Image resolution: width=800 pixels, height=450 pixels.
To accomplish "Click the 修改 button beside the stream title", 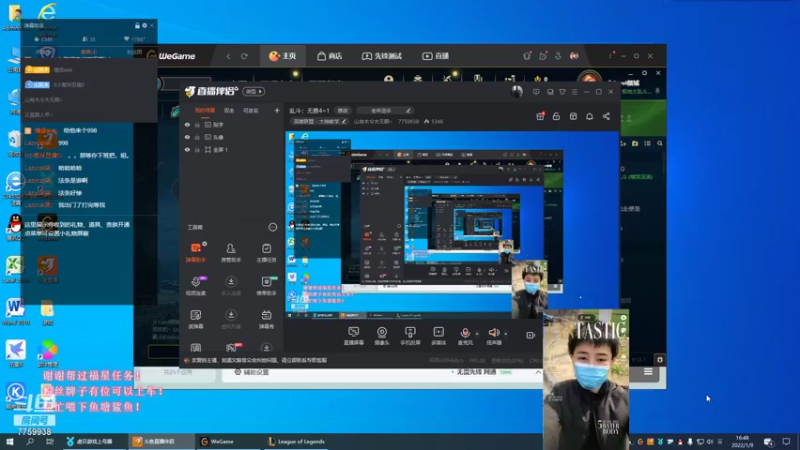I will coord(342,110).
